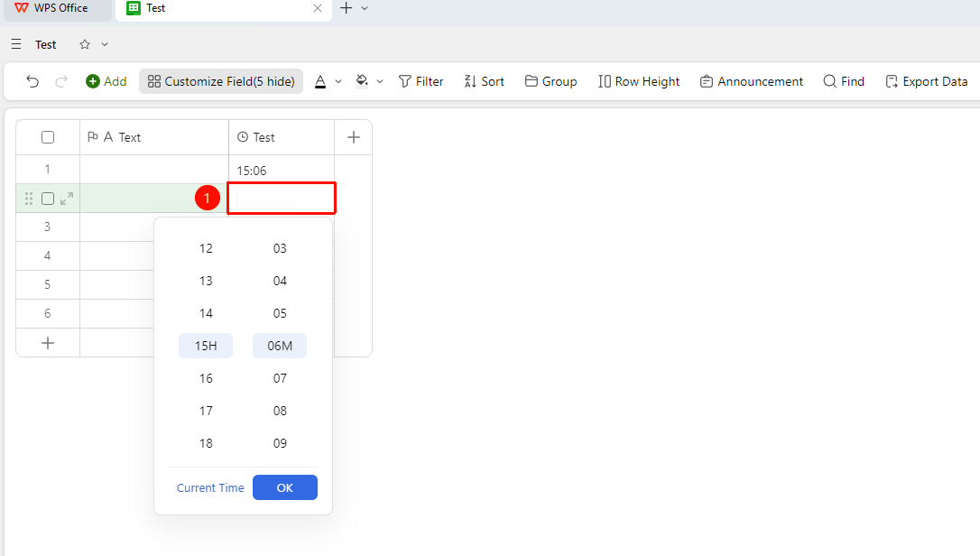980x556 pixels.
Task: Open the Sort tool
Action: (484, 81)
